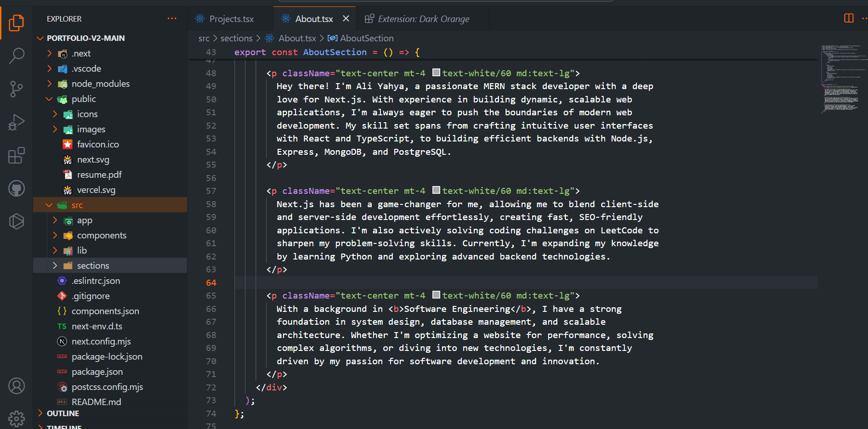
Task: Open the Search view icon
Action: pyautogui.click(x=17, y=56)
